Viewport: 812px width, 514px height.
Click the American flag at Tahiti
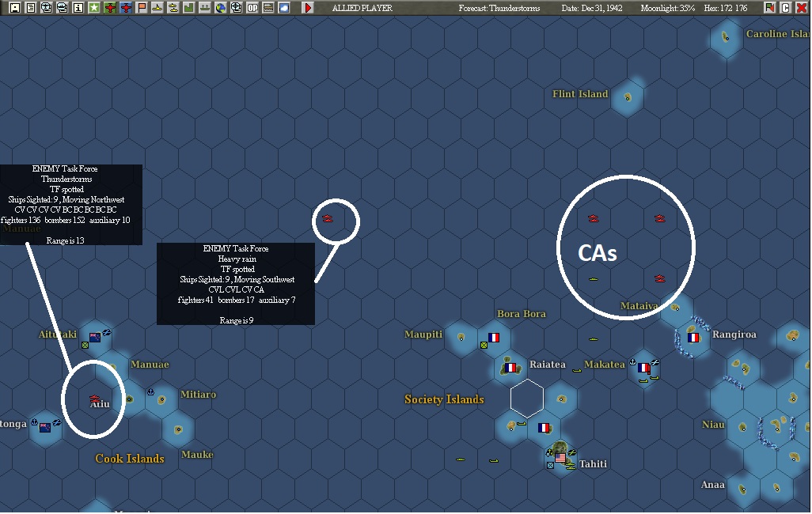pos(560,458)
